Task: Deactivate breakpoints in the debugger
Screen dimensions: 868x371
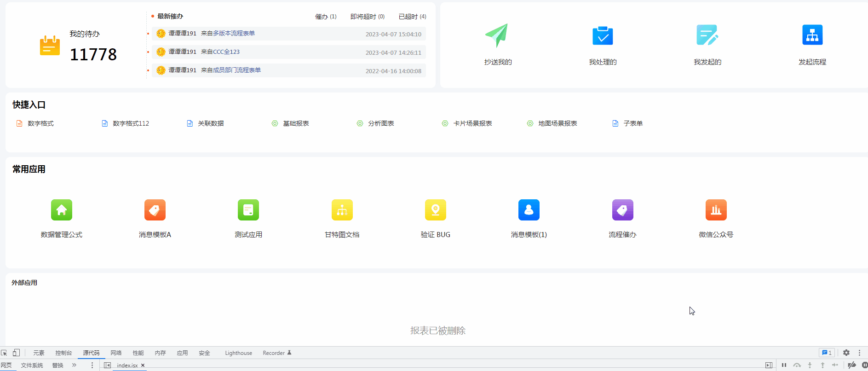Action: coord(851,365)
